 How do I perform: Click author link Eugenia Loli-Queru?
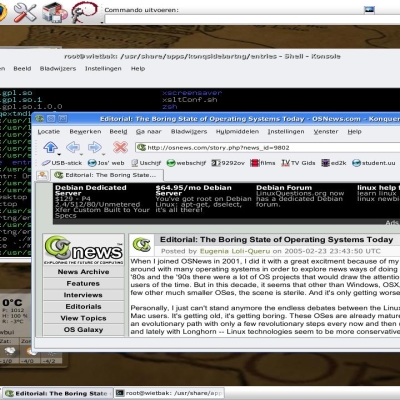click(x=235, y=251)
